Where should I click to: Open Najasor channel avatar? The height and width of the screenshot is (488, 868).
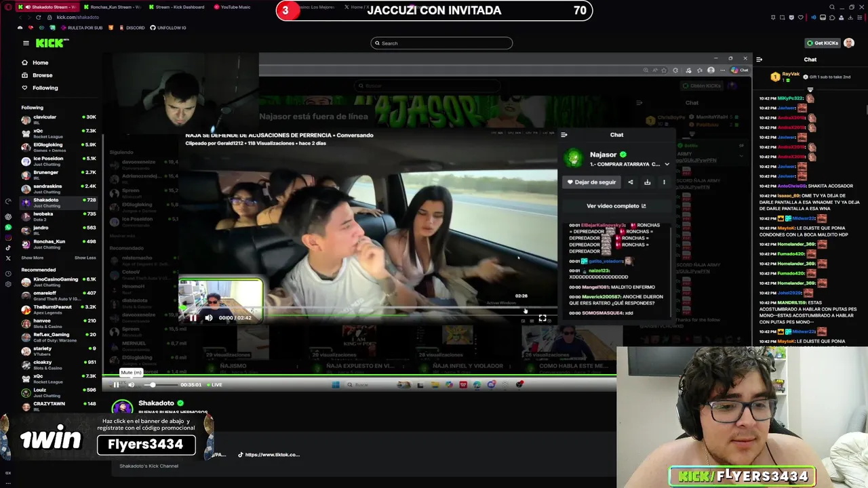coord(574,159)
